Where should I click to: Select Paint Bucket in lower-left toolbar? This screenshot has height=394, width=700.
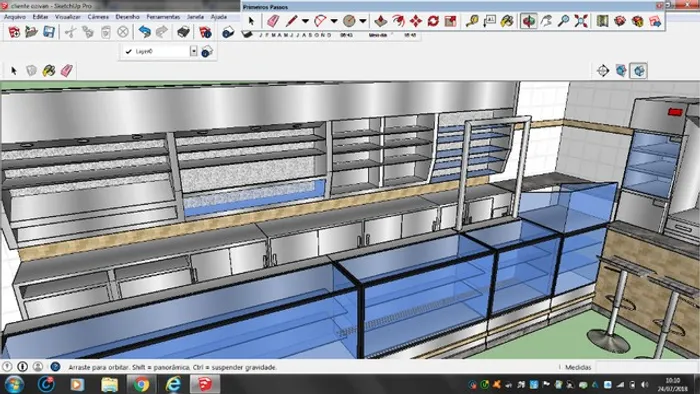click(49, 71)
